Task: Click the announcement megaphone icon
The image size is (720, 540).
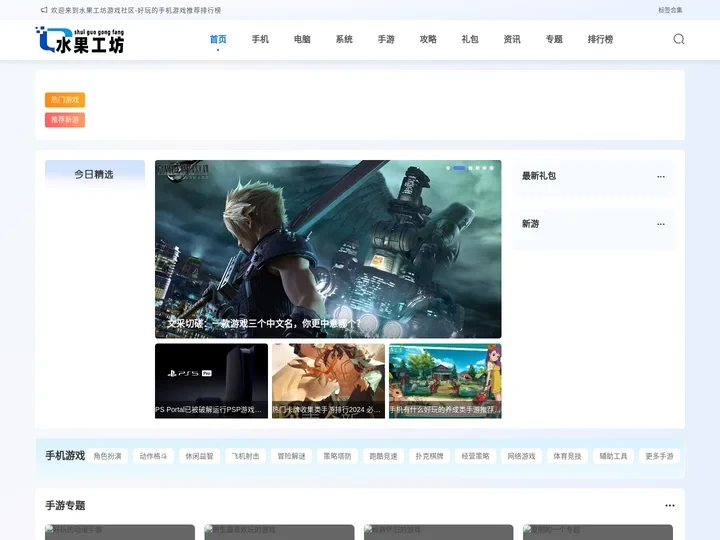Action: (x=44, y=10)
